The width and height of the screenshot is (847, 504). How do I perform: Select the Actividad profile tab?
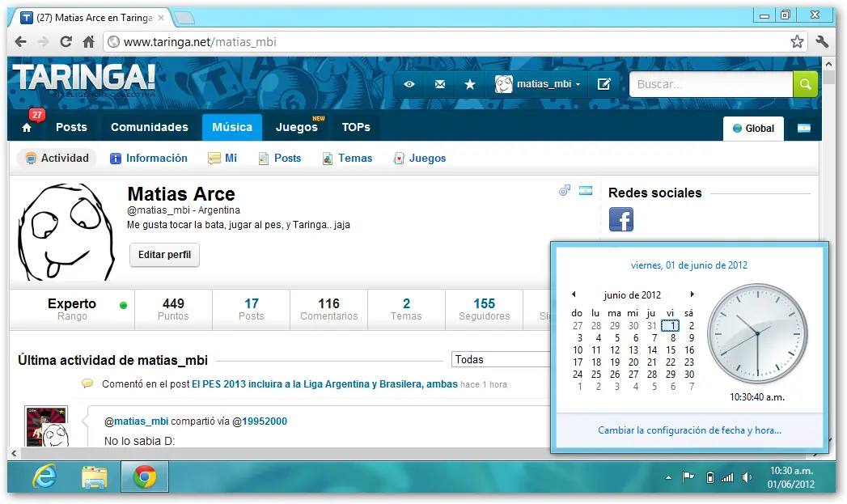tap(57, 159)
